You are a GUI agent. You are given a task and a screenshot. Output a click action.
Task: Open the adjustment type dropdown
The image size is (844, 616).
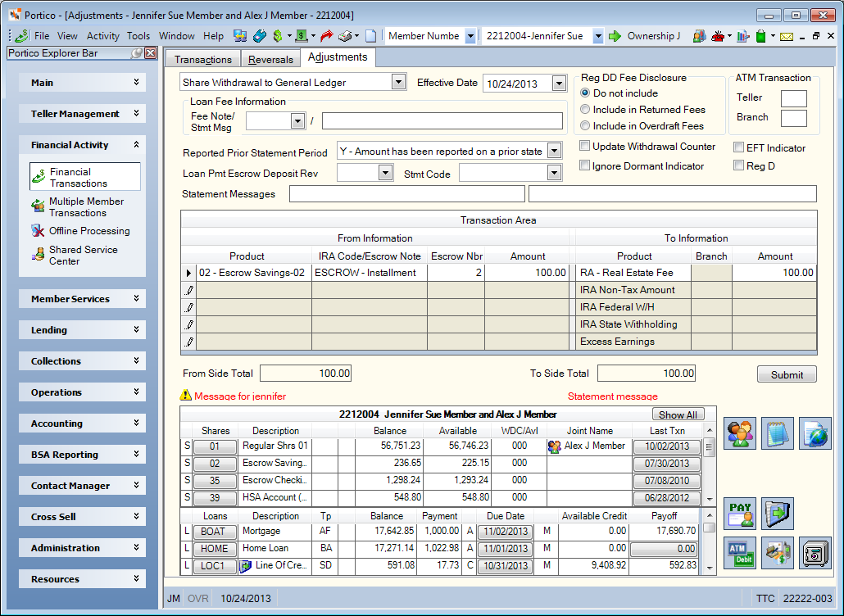click(x=398, y=82)
